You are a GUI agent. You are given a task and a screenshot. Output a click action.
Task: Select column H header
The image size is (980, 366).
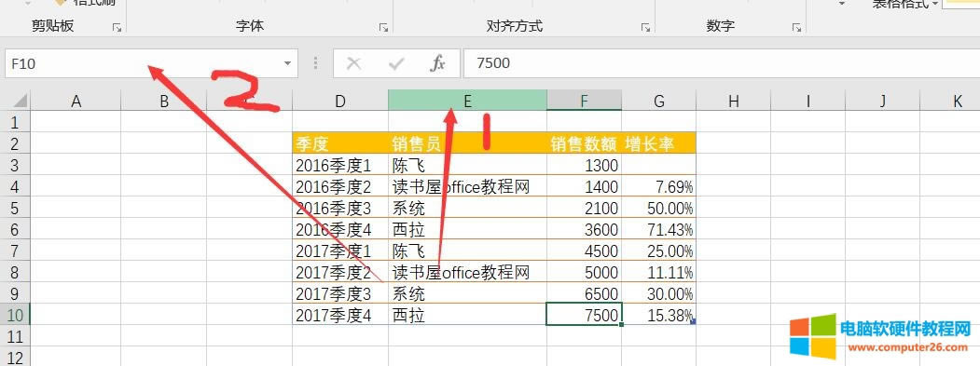click(x=733, y=101)
